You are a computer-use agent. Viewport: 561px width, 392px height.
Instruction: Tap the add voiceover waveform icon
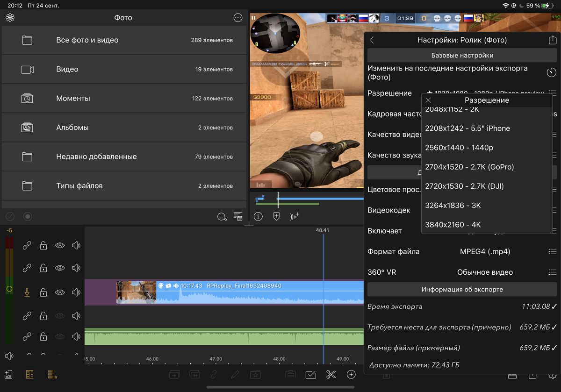295,216
